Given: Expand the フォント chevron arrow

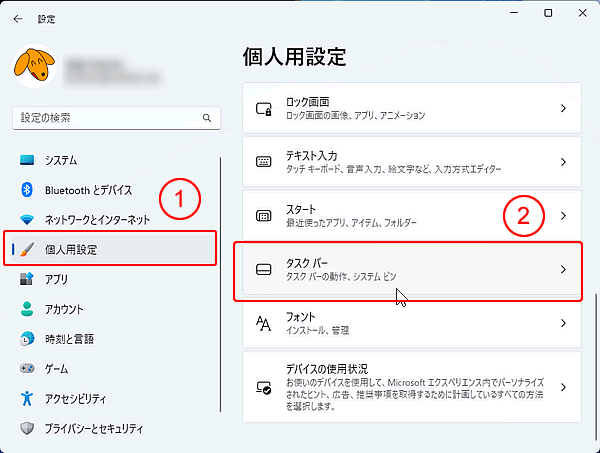Looking at the screenshot, I should click(563, 323).
